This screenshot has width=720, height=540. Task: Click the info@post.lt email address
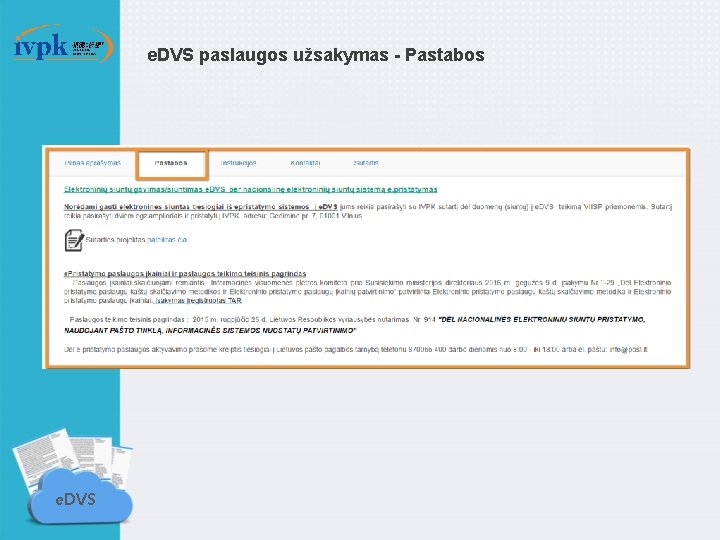[x=629, y=349]
